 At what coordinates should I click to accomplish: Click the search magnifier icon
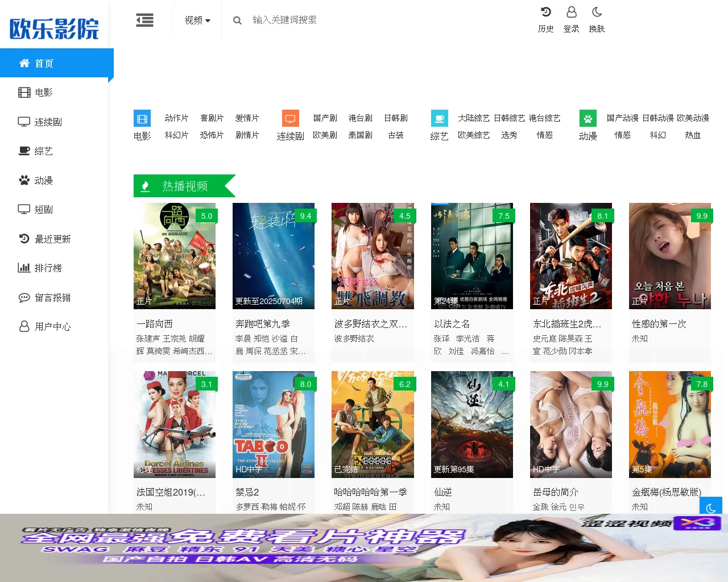coord(237,20)
